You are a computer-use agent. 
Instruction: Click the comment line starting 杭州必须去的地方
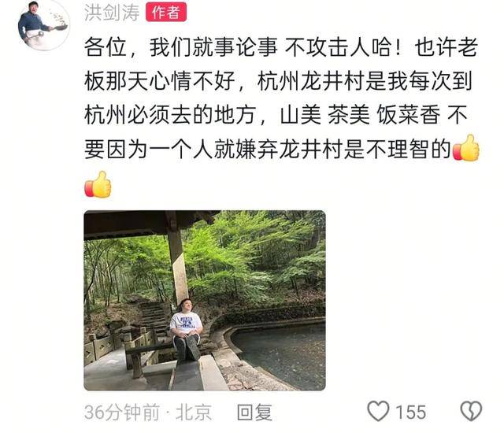[276, 115]
